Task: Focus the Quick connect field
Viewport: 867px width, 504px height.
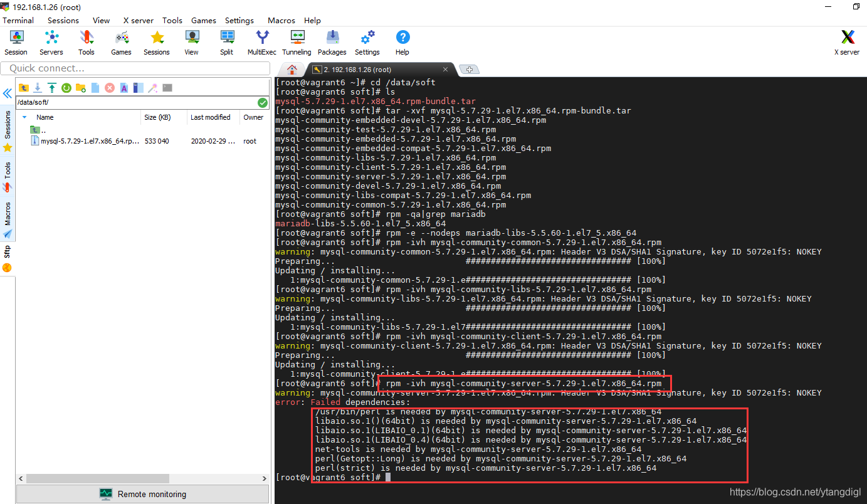Action: click(x=135, y=68)
